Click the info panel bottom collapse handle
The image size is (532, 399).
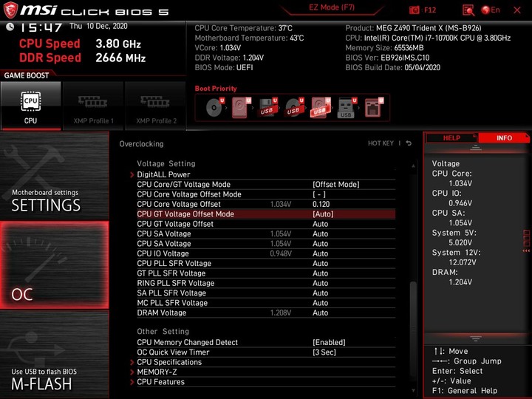[476, 338]
